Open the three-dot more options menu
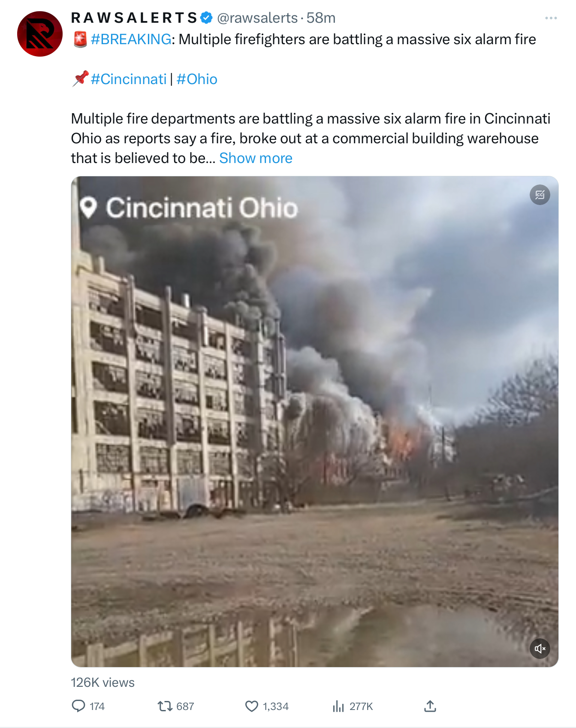Image resolution: width=576 pixels, height=728 pixels. [x=551, y=18]
